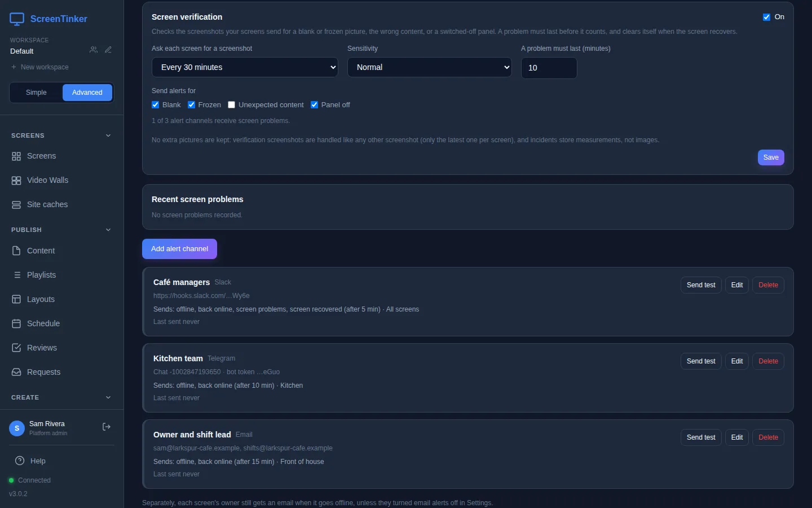Open the Every 30 minutes dropdown
The height and width of the screenshot is (508, 812).
coord(245,67)
